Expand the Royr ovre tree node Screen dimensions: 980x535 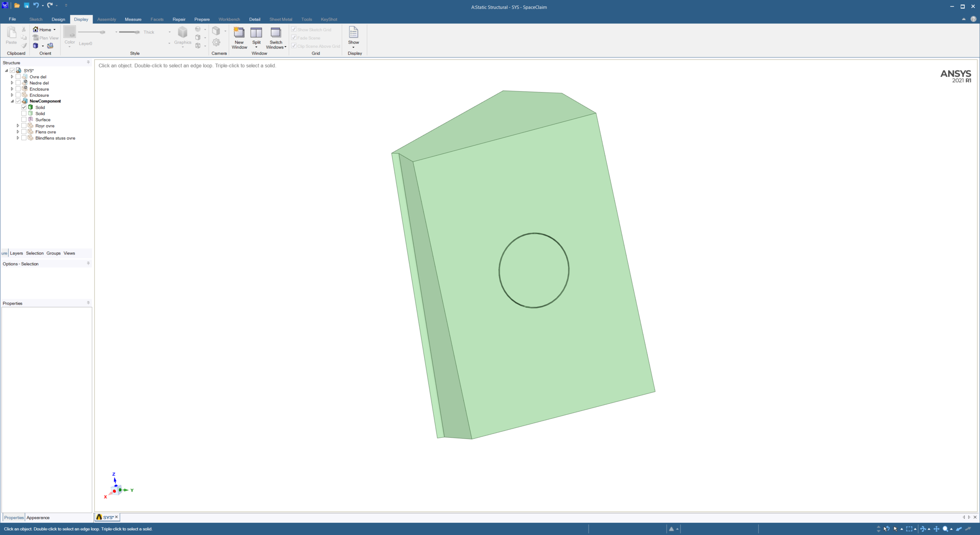tap(18, 126)
